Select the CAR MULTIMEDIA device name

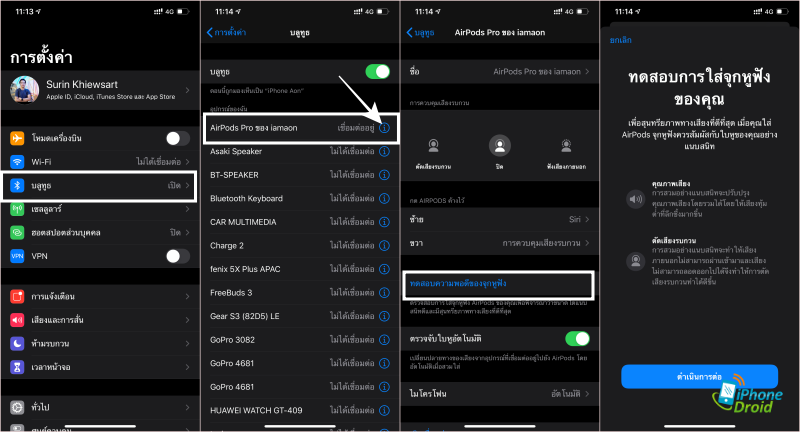click(x=243, y=222)
